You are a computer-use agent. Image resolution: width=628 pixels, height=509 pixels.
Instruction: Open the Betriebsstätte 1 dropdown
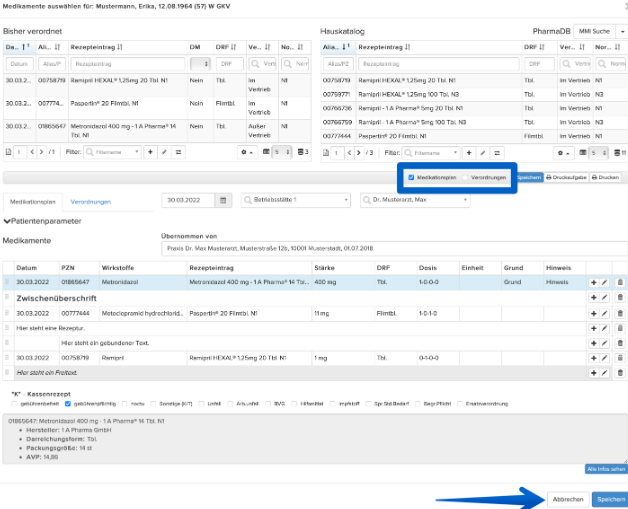[296, 200]
